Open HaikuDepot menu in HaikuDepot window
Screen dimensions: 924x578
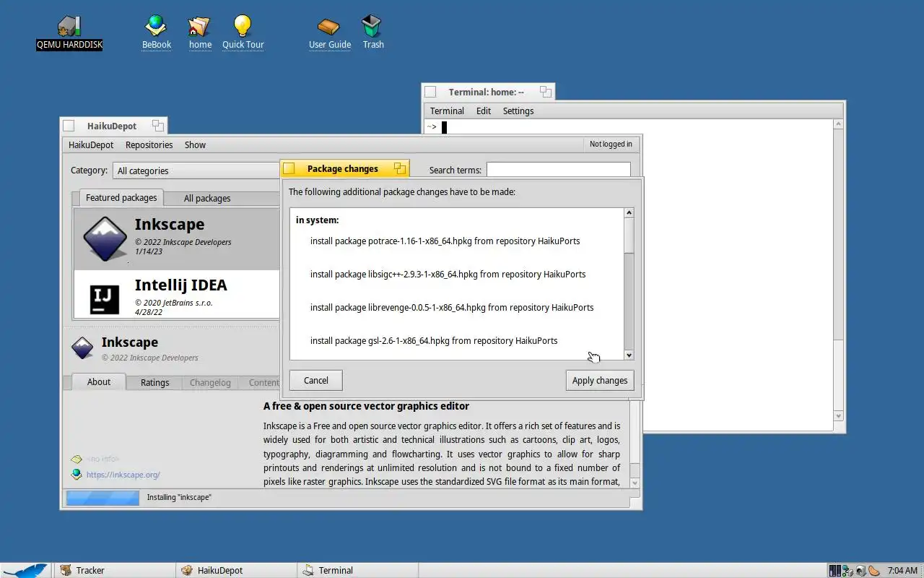[91, 144]
